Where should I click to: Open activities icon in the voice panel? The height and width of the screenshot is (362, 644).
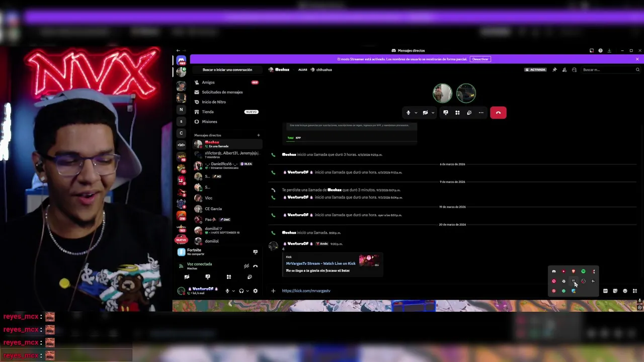[229, 277]
